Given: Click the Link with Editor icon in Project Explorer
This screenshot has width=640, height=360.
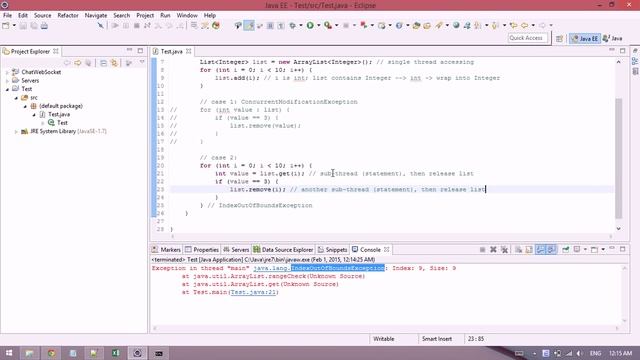Looking at the screenshot, I should [114, 63].
